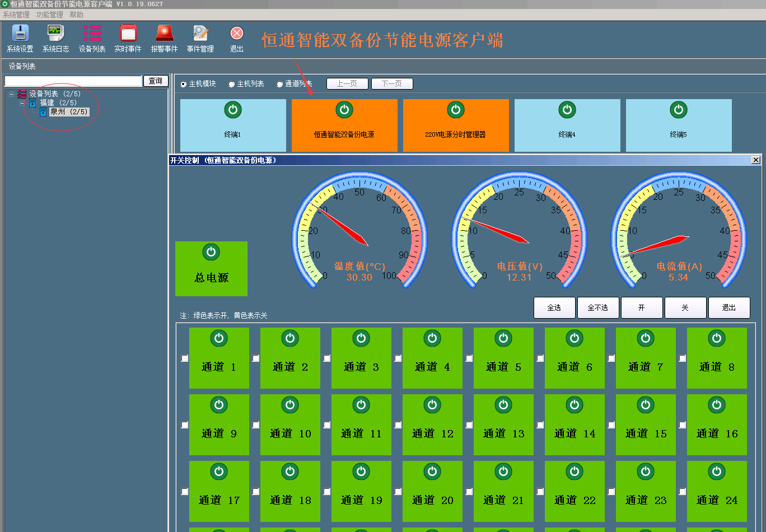Viewport: 766px width, 532px height.
Task: Close the 开关控制 dialog
Action: point(755,160)
